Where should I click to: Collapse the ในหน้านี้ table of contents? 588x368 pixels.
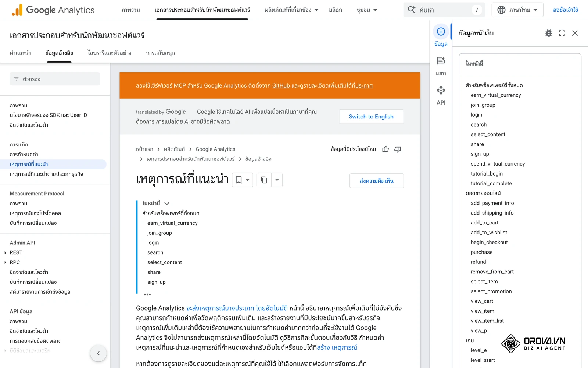pyautogui.click(x=167, y=204)
